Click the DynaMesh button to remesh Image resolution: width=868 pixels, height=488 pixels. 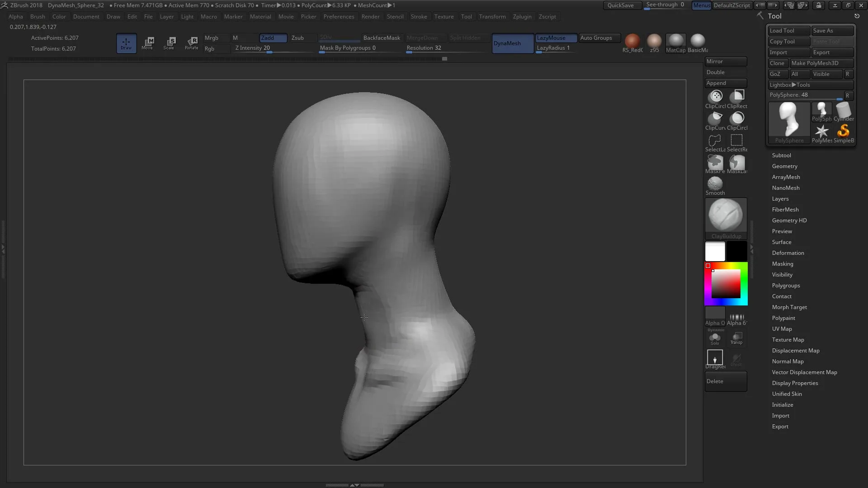pos(509,42)
